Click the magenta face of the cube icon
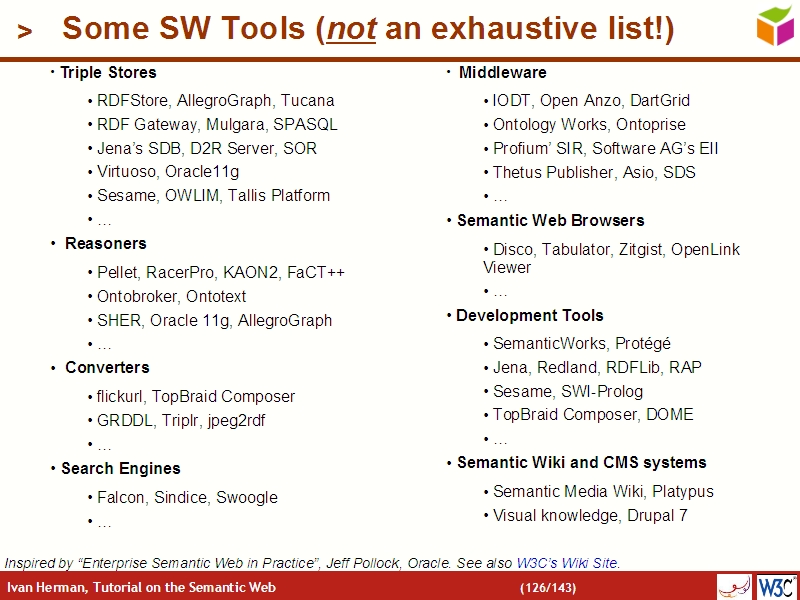 (x=785, y=32)
